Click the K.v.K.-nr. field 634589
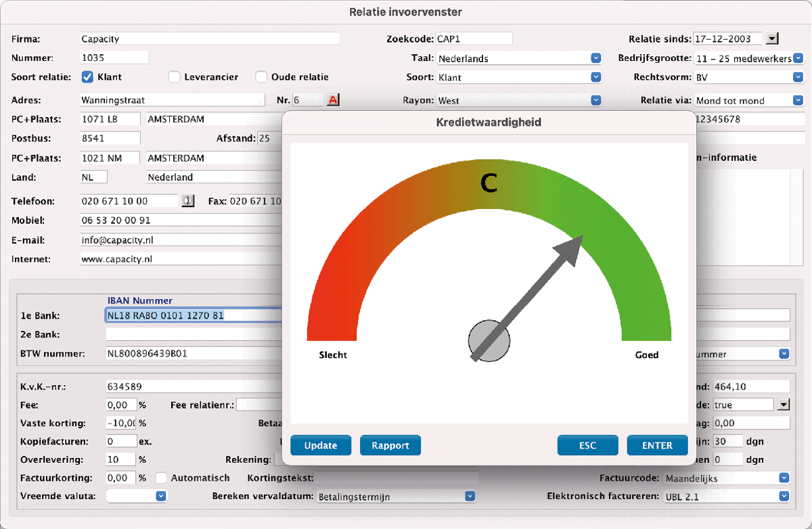 click(193, 386)
